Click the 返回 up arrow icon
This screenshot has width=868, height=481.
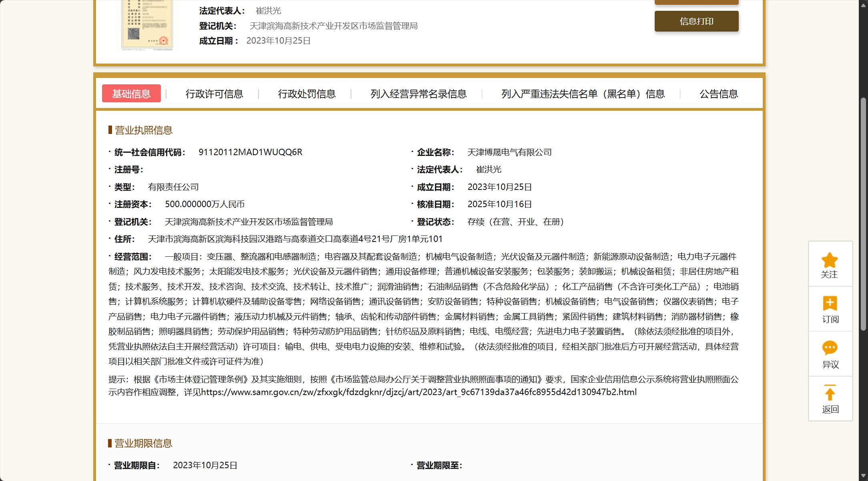coord(830,393)
